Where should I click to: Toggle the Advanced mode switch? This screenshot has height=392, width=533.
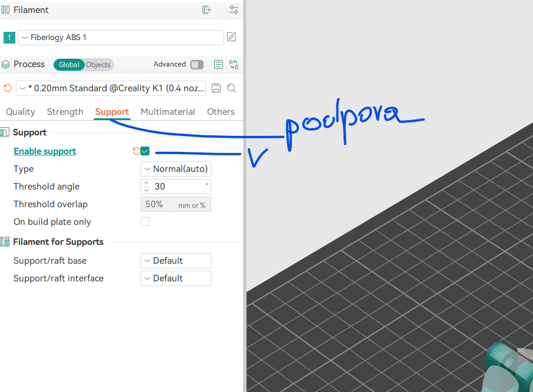(196, 65)
